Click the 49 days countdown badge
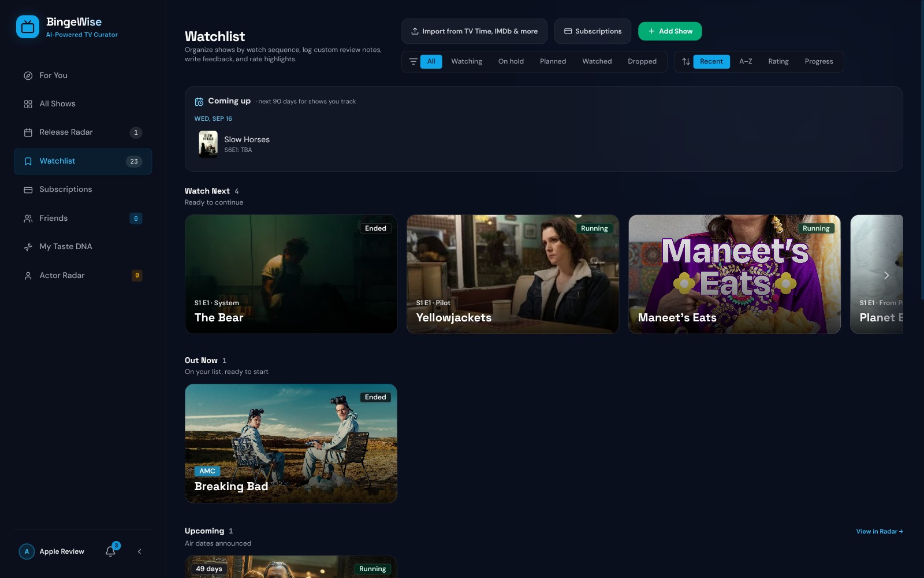The image size is (924, 578). [x=208, y=569]
